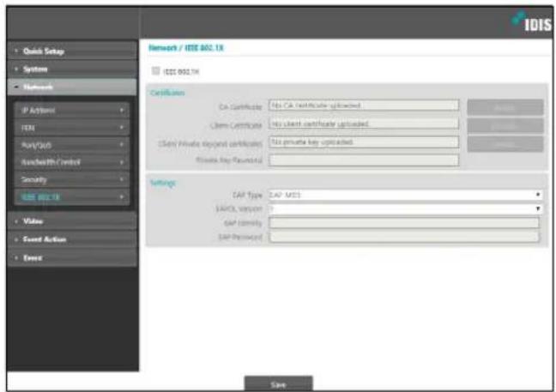Focus the Private Key Password field
The height and width of the screenshot is (392, 556).
click(364, 160)
